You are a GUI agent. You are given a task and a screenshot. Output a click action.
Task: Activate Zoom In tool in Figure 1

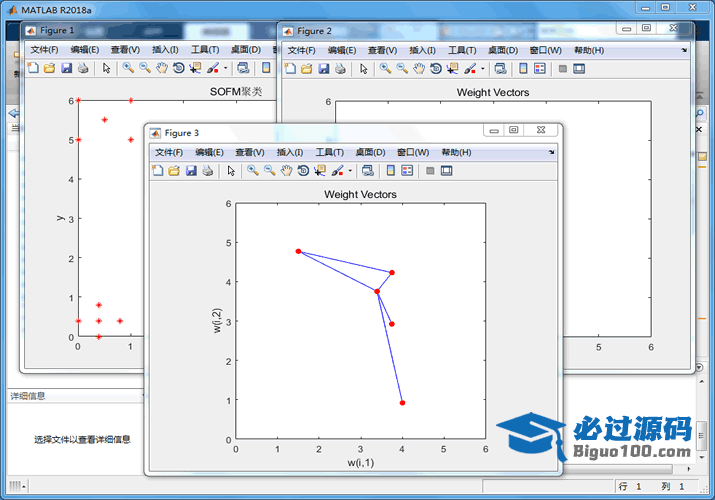[128, 68]
